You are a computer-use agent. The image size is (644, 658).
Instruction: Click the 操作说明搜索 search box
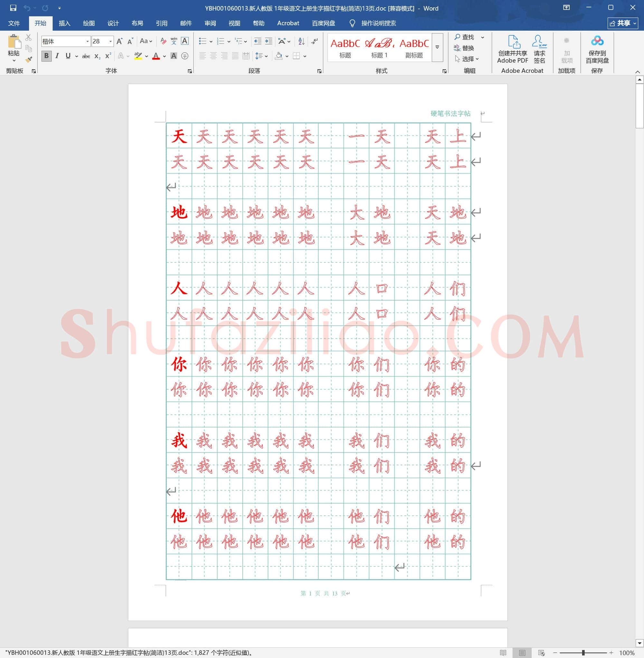[x=378, y=23]
